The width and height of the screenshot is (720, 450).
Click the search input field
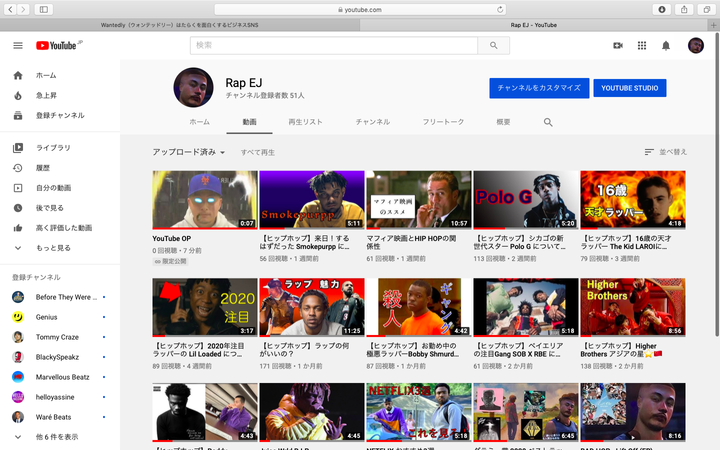click(x=334, y=45)
